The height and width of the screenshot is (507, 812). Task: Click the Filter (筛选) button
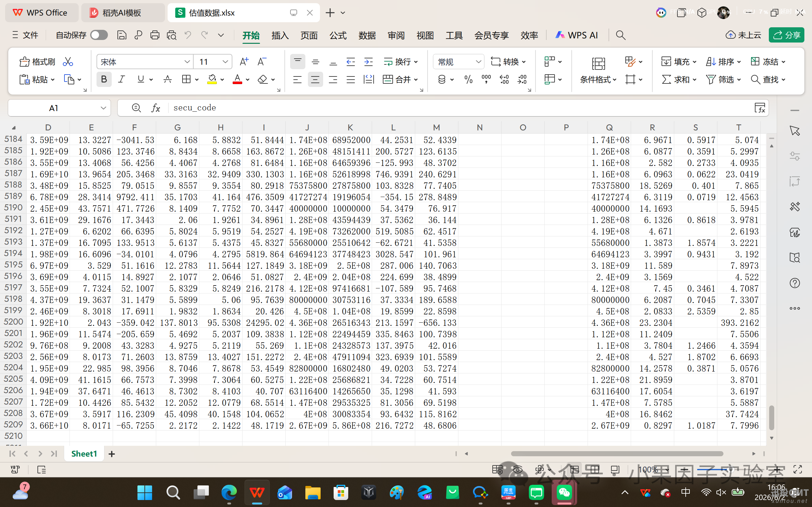[720, 79]
